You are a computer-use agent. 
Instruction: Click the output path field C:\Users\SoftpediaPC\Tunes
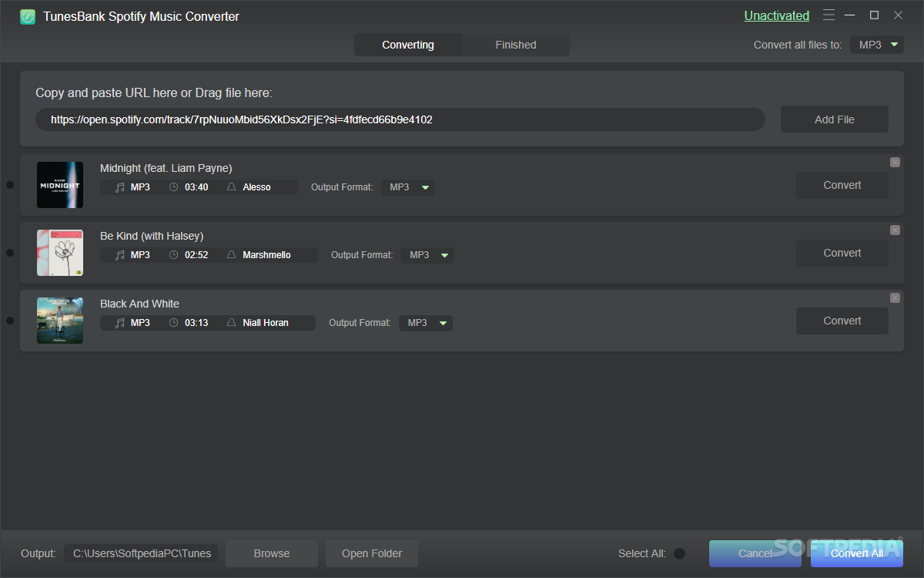(x=142, y=553)
